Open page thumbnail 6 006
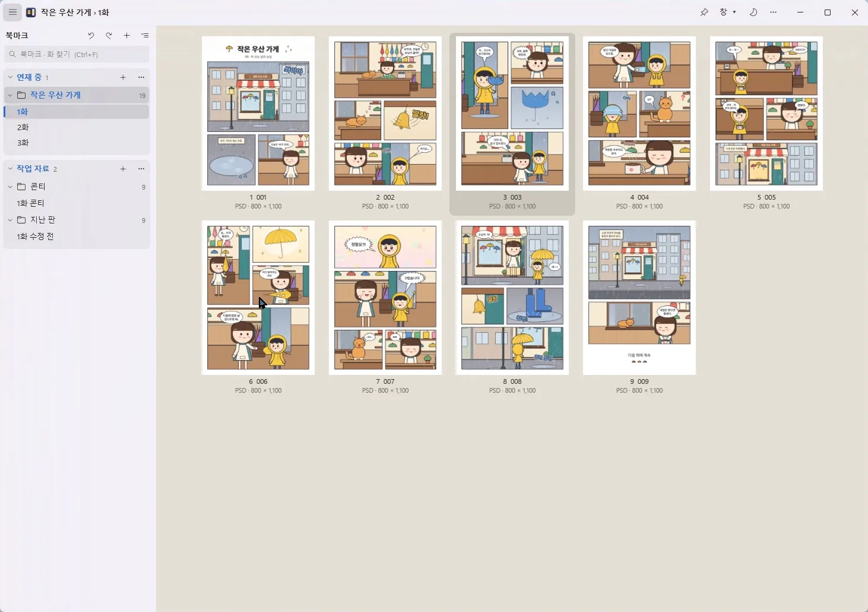The height and width of the screenshot is (612, 868). coord(258,298)
